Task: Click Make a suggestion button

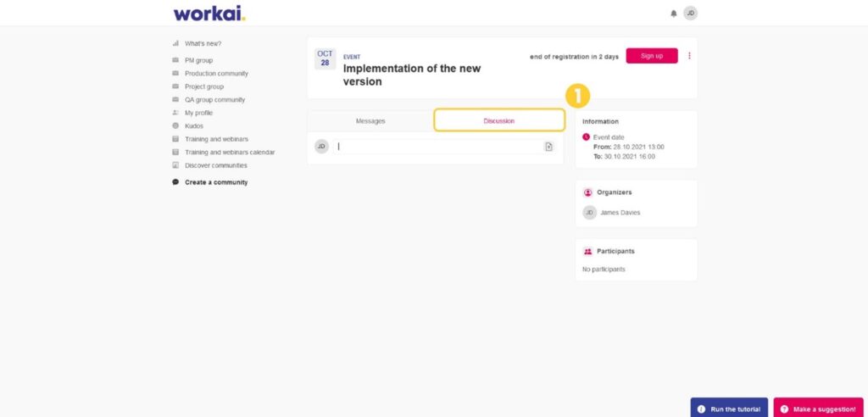Action: pos(818,409)
